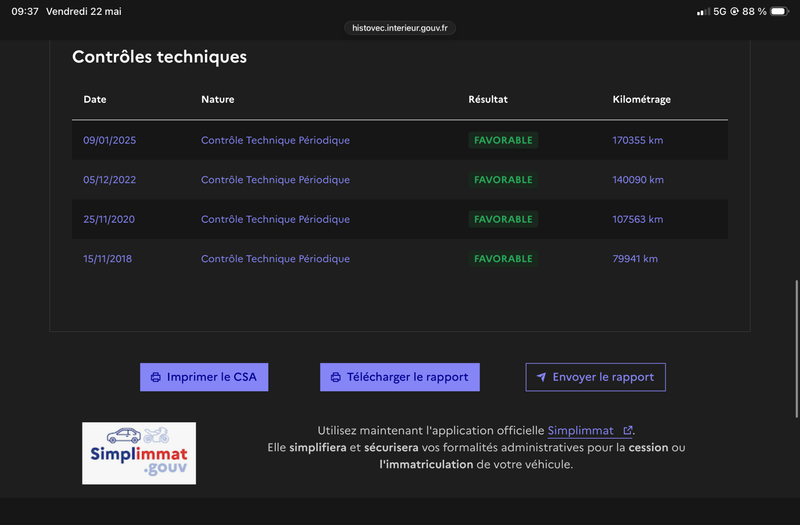The height and width of the screenshot is (525, 800).
Task: Click the Imprimer le CSA button
Action: tap(204, 377)
